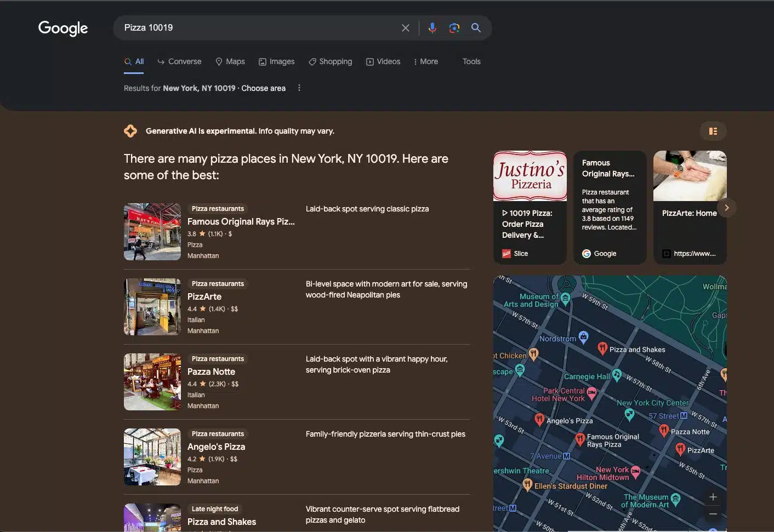Click the generative AI sparkle icon
Viewport: 774px width, 532px height.
tap(130, 131)
